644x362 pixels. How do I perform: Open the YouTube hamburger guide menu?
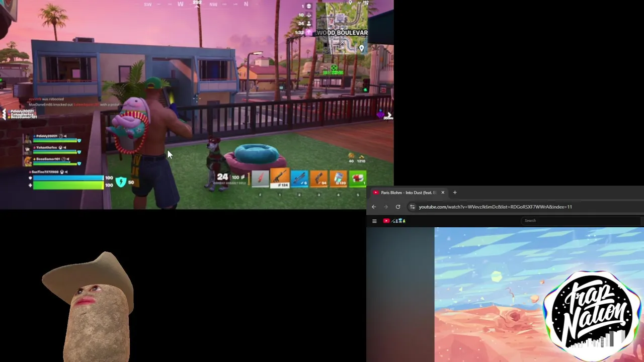[374, 221]
